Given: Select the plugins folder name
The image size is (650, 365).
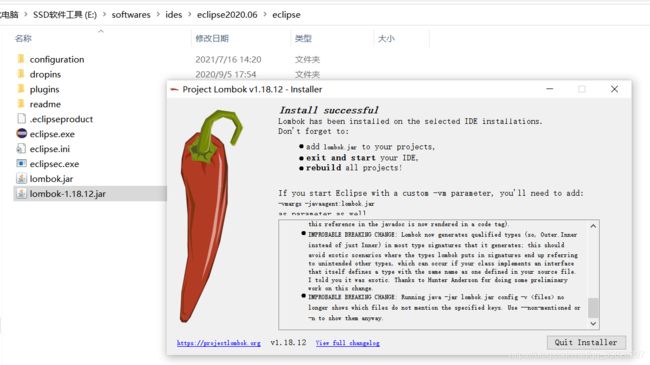Looking at the screenshot, I should tap(44, 89).
